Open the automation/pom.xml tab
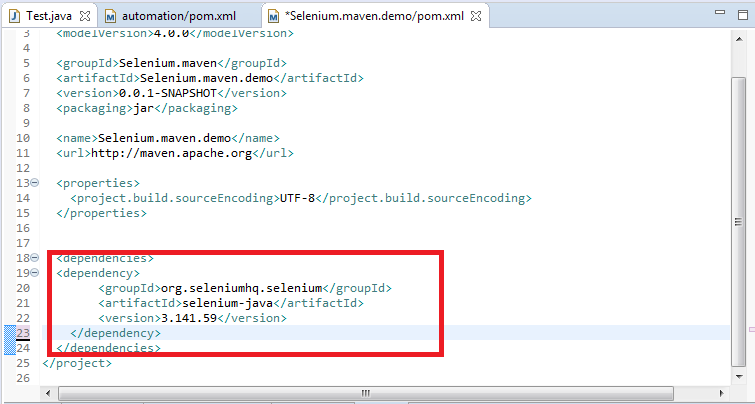This screenshot has width=755, height=404. [178, 17]
